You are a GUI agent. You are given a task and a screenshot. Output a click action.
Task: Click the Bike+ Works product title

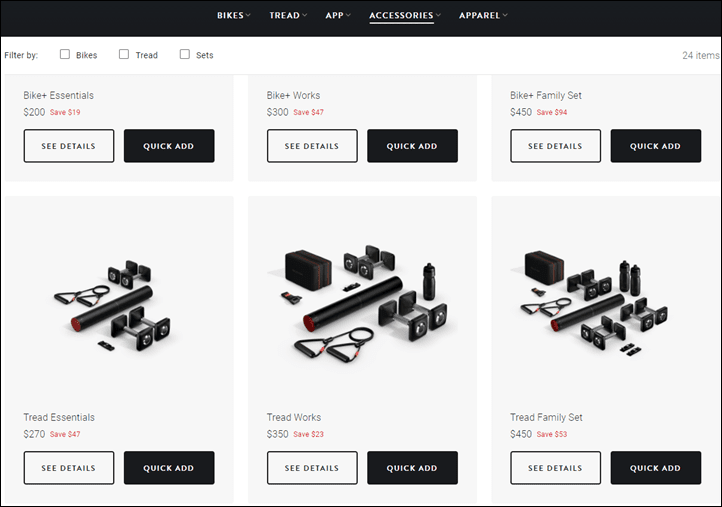point(293,95)
